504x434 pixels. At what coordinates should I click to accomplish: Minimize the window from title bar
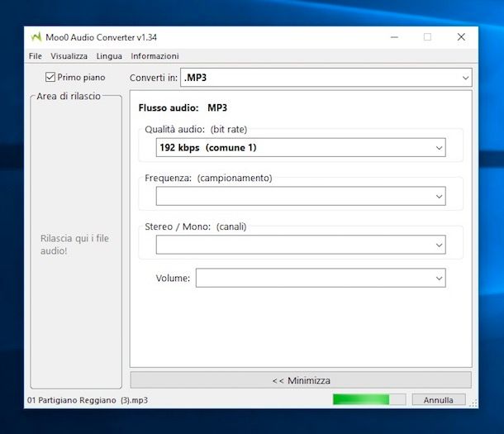(x=393, y=37)
